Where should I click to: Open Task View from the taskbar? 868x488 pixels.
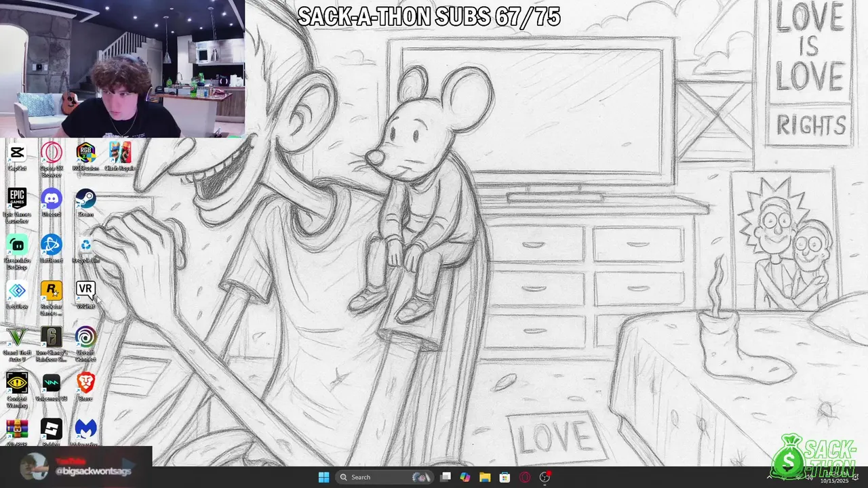(x=446, y=477)
